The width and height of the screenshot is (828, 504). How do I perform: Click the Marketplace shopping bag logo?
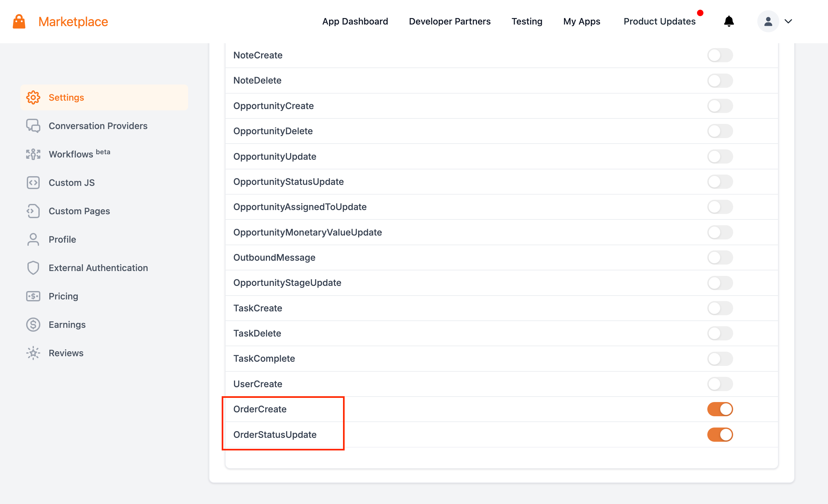pos(19,22)
